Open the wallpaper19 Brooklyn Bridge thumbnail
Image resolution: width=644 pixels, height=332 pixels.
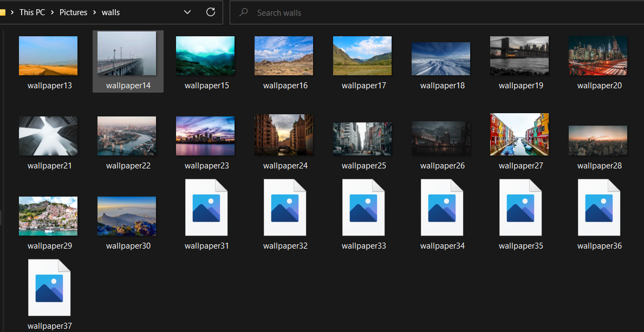pos(519,55)
